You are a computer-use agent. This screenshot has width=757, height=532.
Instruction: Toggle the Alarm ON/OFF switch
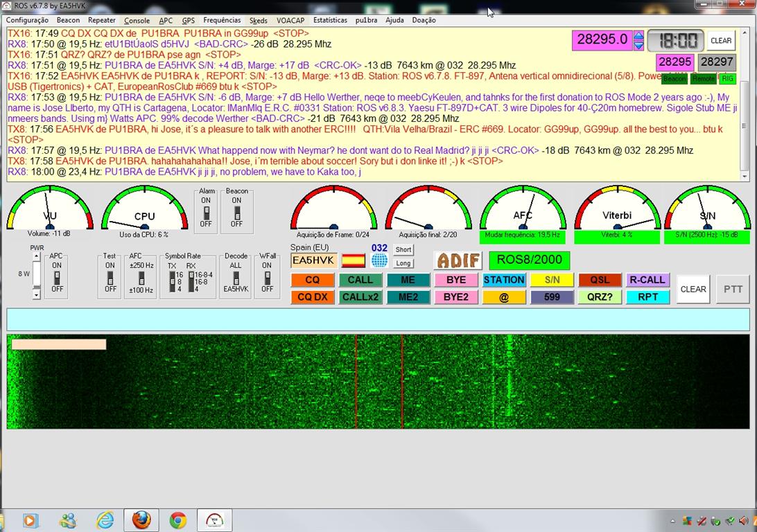[x=206, y=213]
